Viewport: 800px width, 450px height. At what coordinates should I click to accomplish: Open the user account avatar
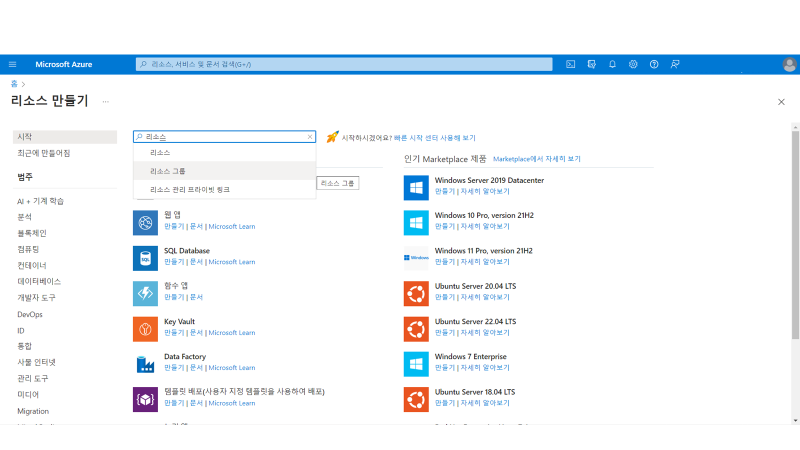click(789, 64)
